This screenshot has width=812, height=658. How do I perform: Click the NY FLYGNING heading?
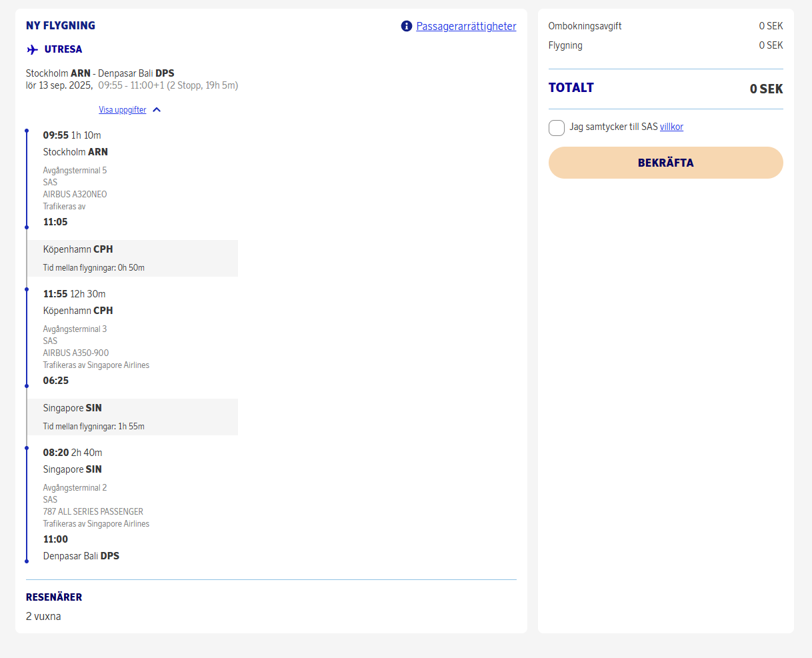click(61, 25)
